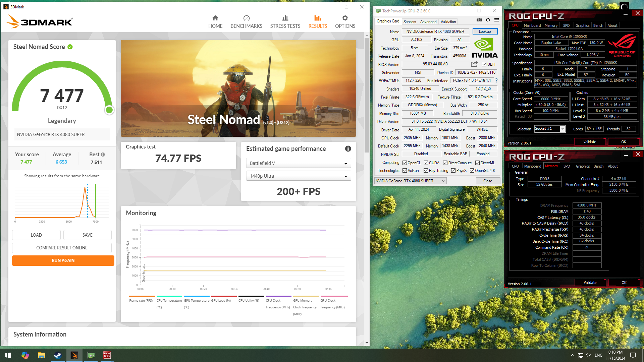Show hidden system tray icons
Viewport: 644px width, 362px height.
572,355
